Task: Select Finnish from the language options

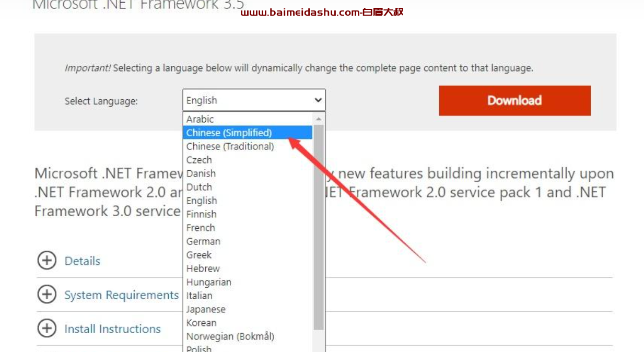Action: click(248, 214)
